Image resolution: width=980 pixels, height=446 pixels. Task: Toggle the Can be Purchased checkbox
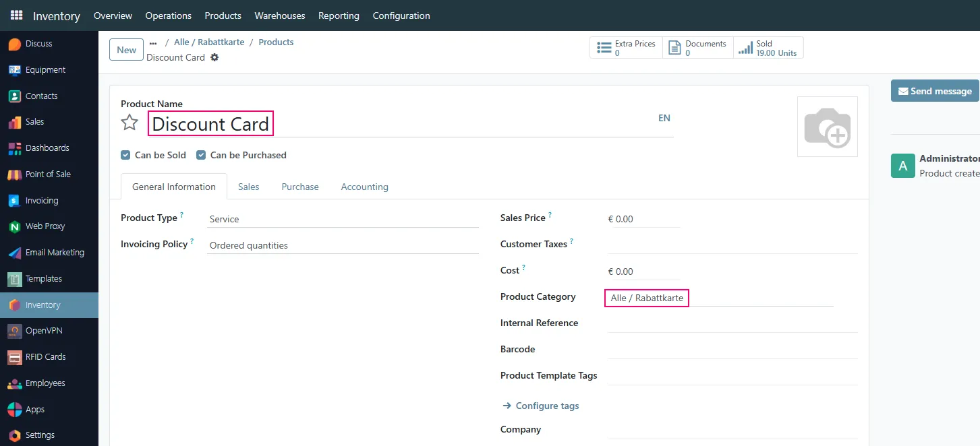click(201, 155)
